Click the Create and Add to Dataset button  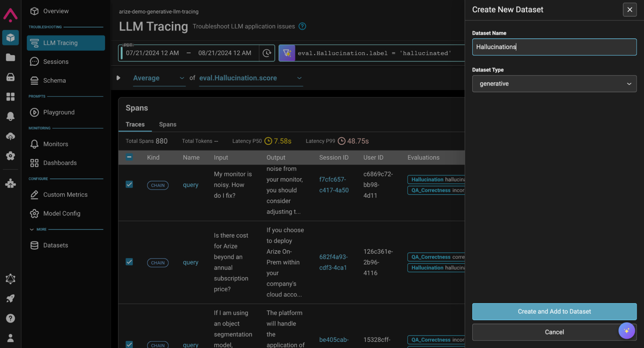coord(554,312)
